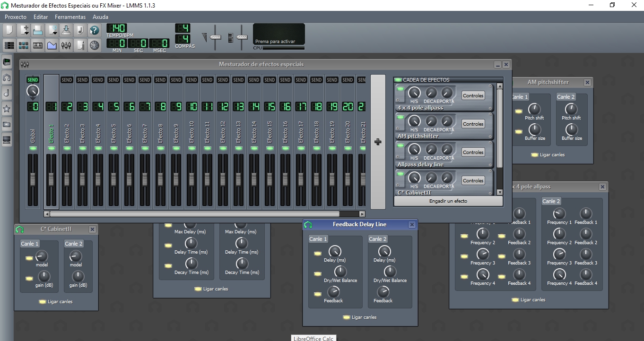Open the Proxecto menu
Image resolution: width=644 pixels, height=341 pixels.
point(16,17)
